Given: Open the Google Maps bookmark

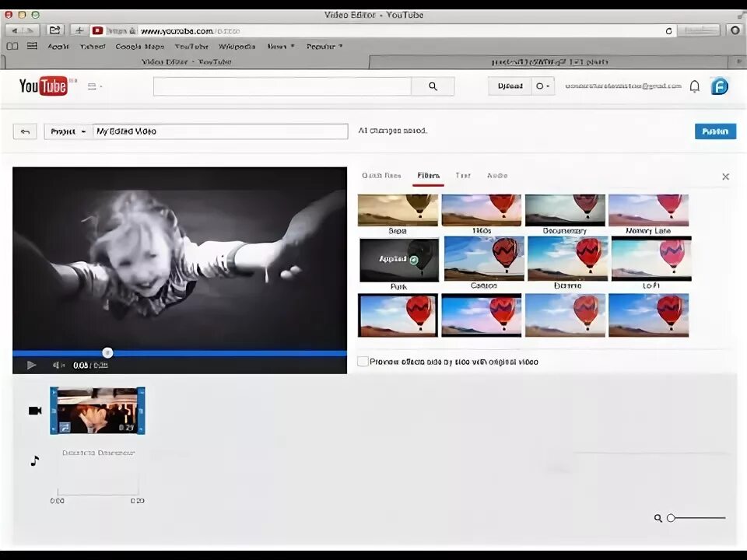Looking at the screenshot, I should [x=139, y=47].
